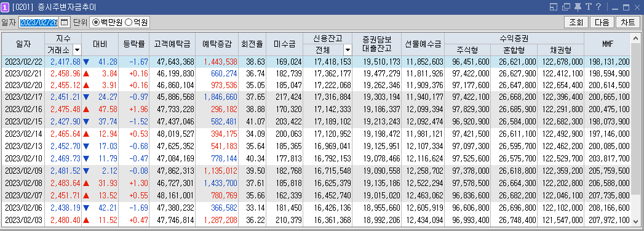This screenshot has width=644, height=231.
Task: Click the 고객예탁금 column header
Action: click(x=172, y=44)
